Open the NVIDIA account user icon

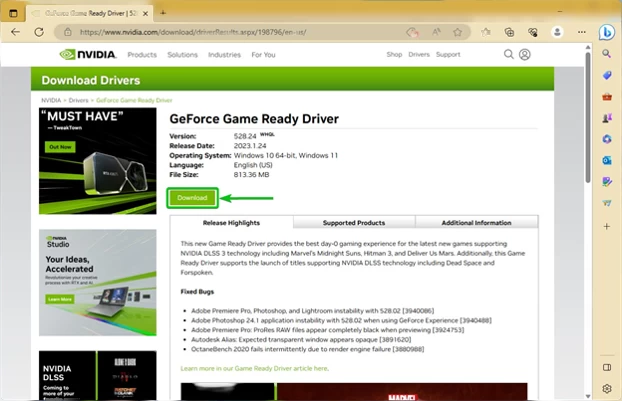[524, 54]
